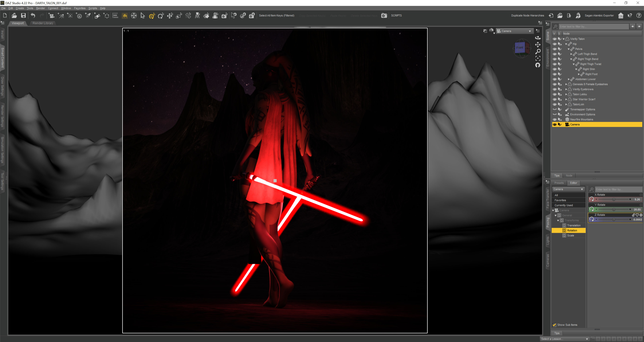The image size is (644, 342).
Task: Select the ActivePose bone tool
Action: 188,15
